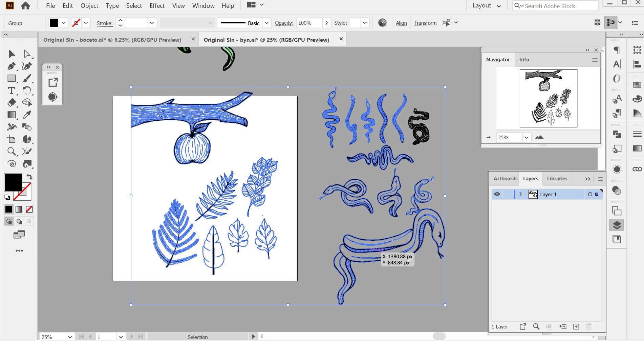Click the Align button
The image size is (644, 341).
(x=401, y=23)
